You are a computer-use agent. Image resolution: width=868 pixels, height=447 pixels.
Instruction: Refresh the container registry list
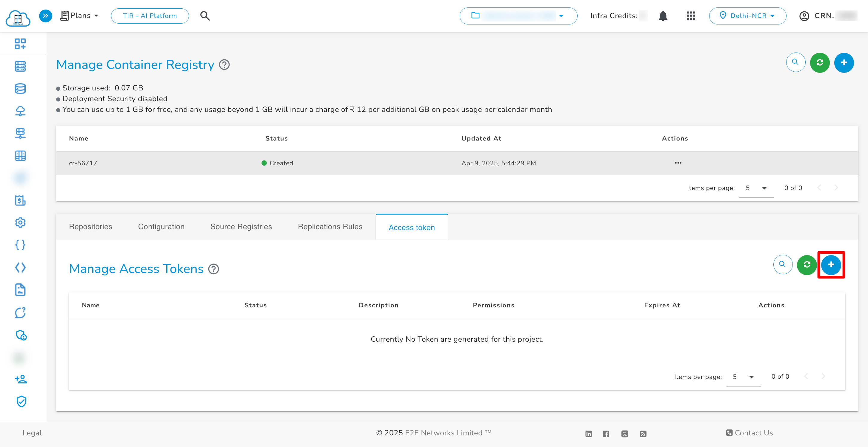click(819, 63)
